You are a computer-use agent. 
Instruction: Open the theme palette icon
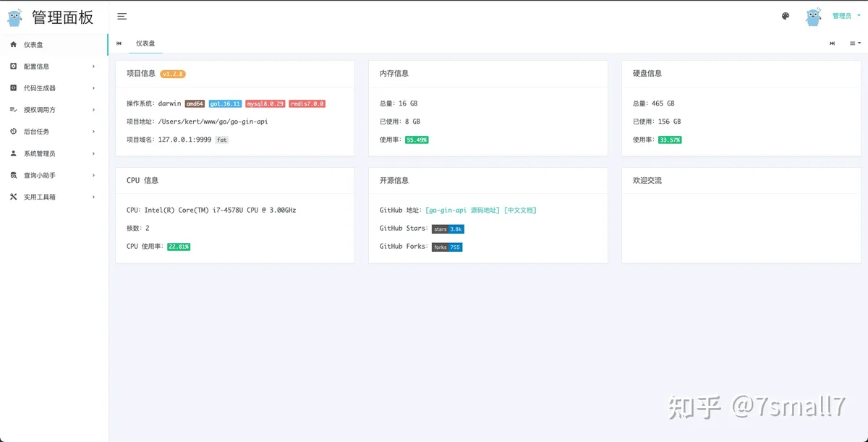[786, 16]
